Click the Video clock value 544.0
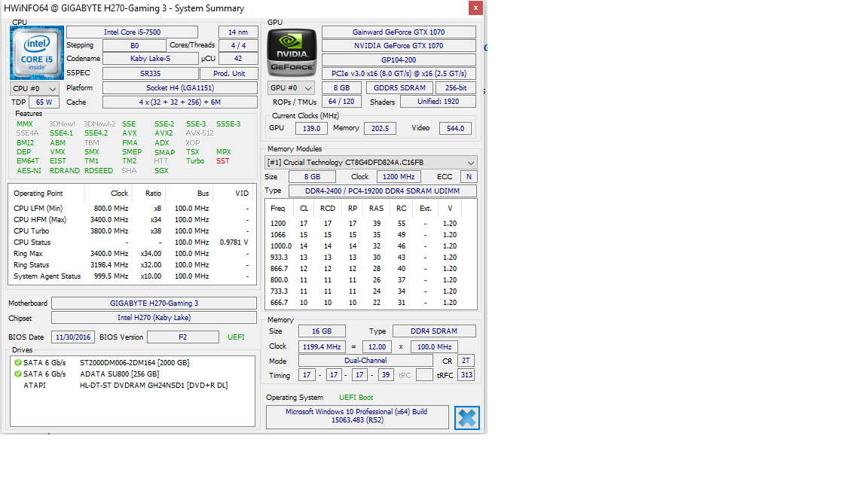 point(455,128)
